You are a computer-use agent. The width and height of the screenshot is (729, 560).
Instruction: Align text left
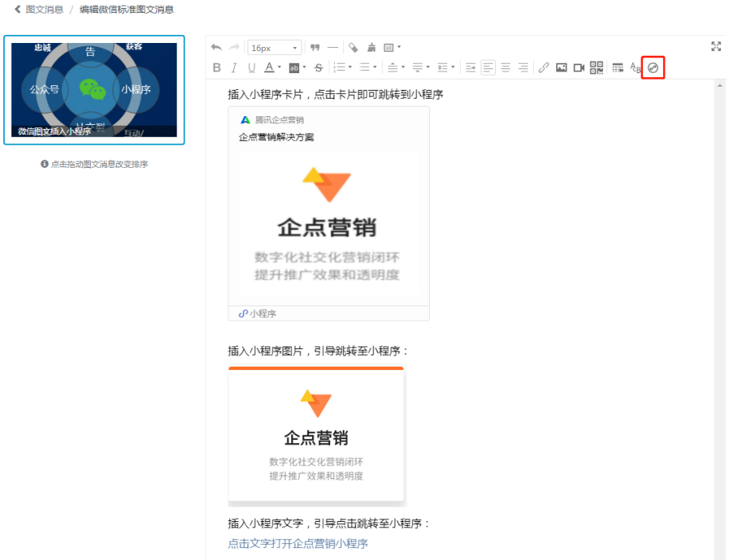pos(488,68)
